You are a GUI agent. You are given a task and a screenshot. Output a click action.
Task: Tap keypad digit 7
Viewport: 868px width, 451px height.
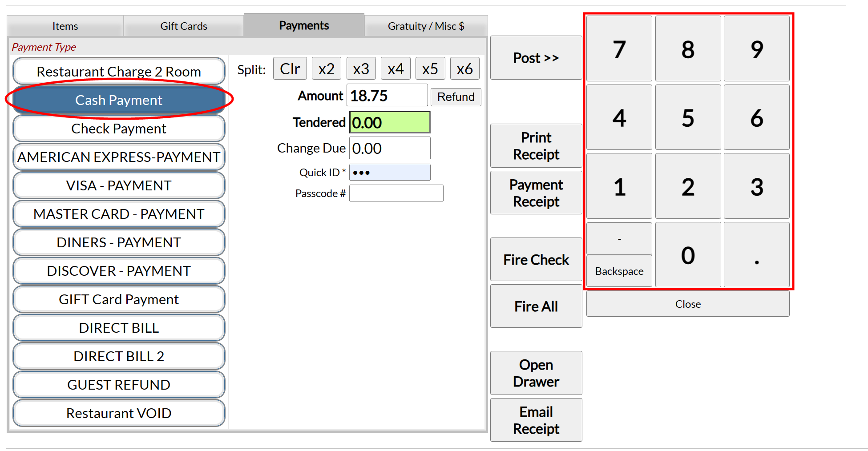619,48
